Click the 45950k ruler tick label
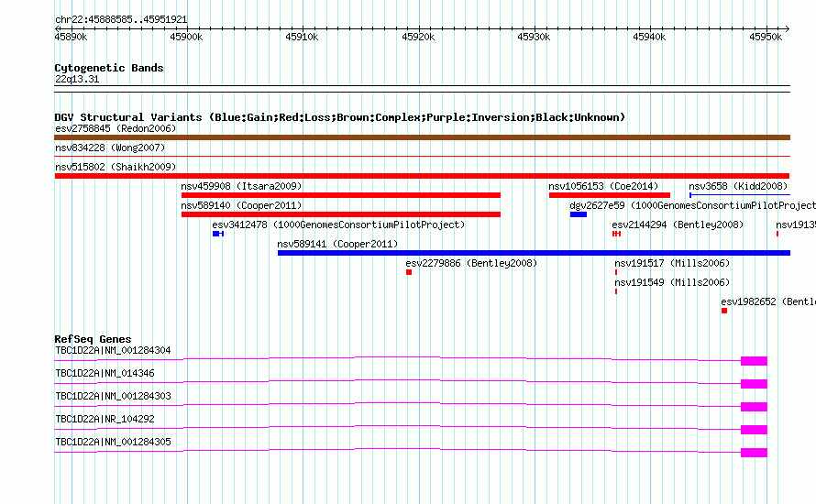The image size is (816, 504). (x=766, y=37)
